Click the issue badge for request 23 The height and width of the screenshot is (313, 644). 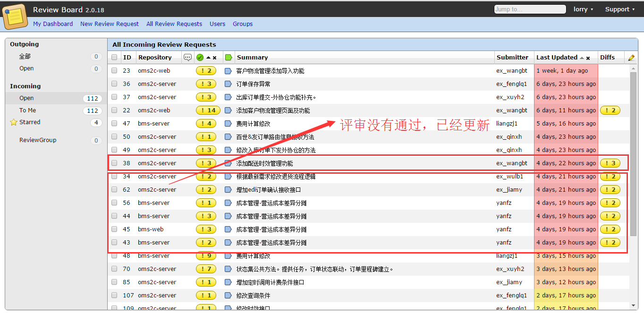pyautogui.click(x=206, y=71)
